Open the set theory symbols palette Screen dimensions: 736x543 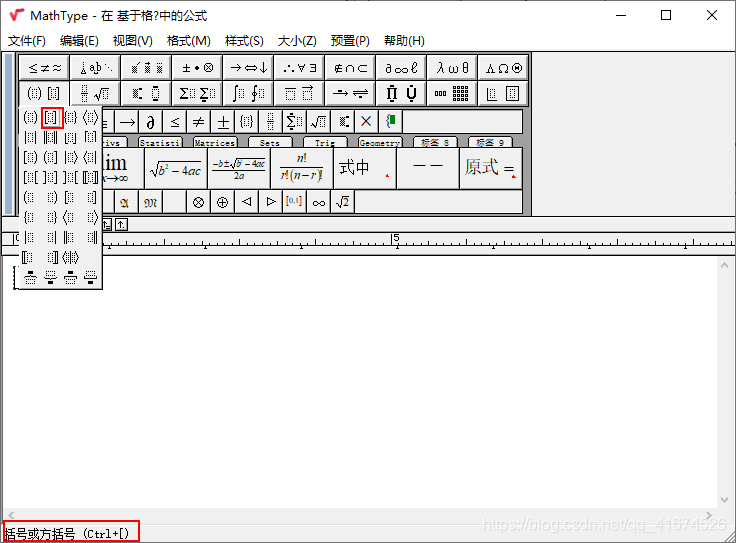[x=351, y=68]
